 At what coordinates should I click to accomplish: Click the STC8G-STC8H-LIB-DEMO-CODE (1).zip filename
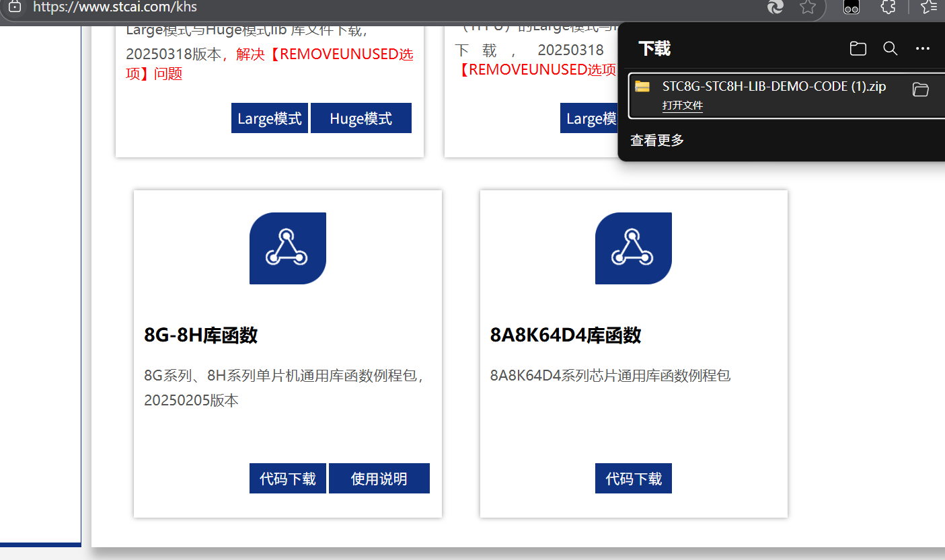coord(774,86)
